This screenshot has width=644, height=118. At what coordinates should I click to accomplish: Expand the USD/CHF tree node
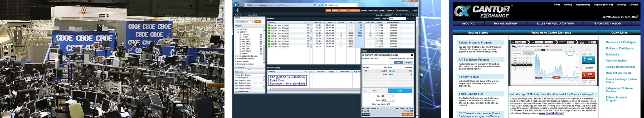click(238, 29)
